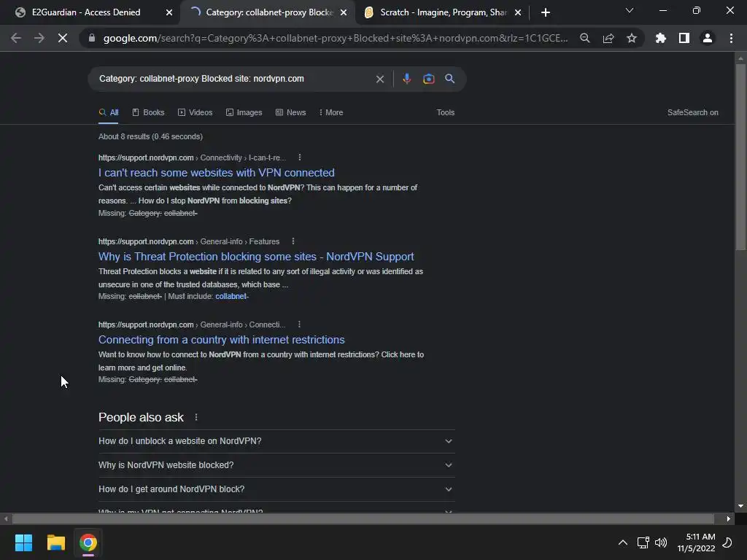Open Connecting from a country result
Viewport: 747px width, 560px height.
pos(222,340)
